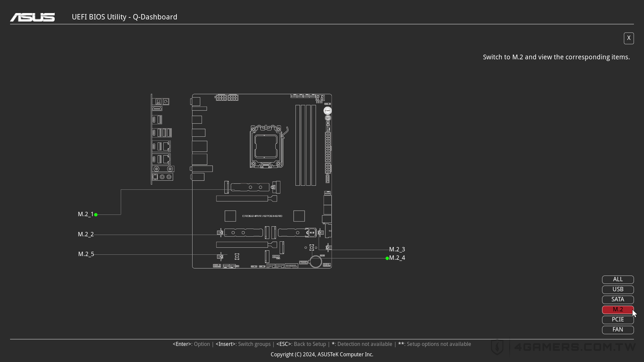Click the top PCIe x16 slot on diagram
Image resolution: width=644 pixels, height=362 pixels.
pos(247,198)
